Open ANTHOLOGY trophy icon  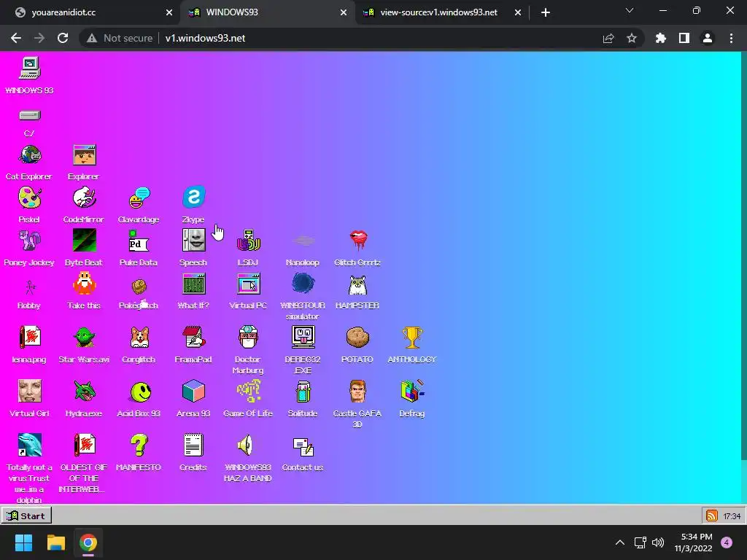pyautogui.click(x=412, y=337)
